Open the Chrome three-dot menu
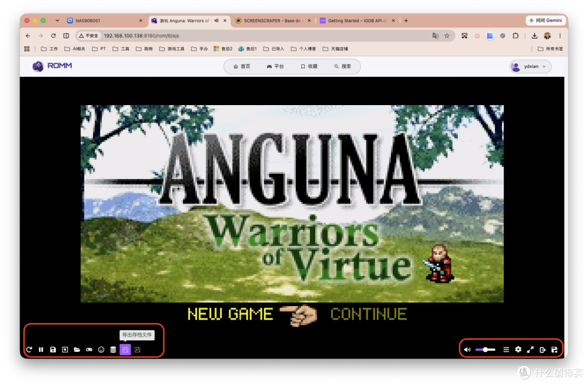This screenshot has width=588, height=385. 560,35
